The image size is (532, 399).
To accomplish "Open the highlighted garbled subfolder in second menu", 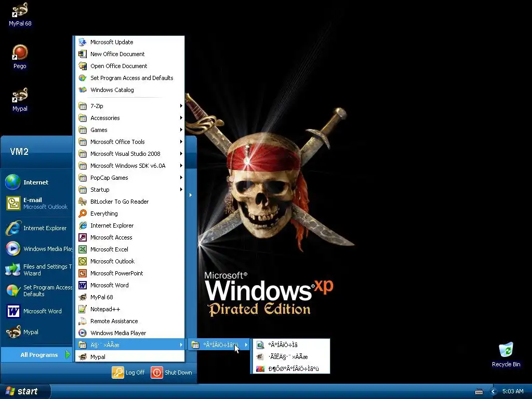I will (x=219, y=345).
